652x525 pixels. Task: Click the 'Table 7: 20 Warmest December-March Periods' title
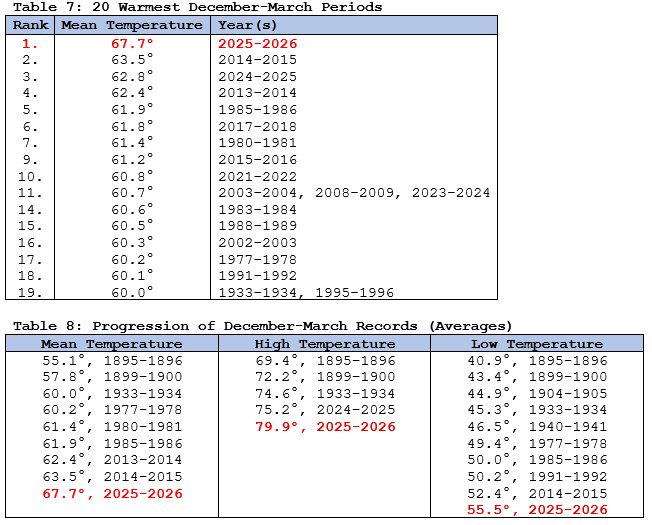(194, 7)
